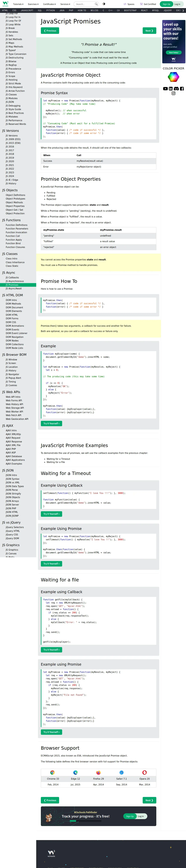Try the myDisplayer Promise example yourself
The image size is (186, 868).
coord(51,424)
